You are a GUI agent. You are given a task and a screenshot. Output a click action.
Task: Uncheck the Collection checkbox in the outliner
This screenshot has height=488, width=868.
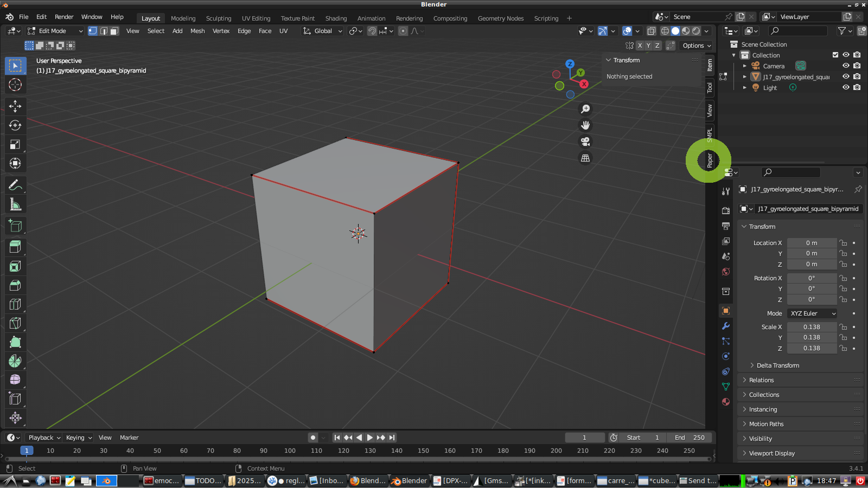836,55
